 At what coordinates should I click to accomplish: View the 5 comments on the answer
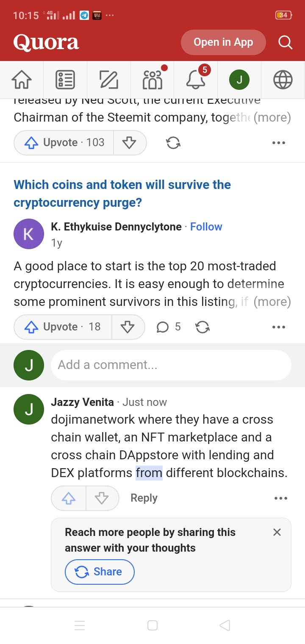point(169,327)
